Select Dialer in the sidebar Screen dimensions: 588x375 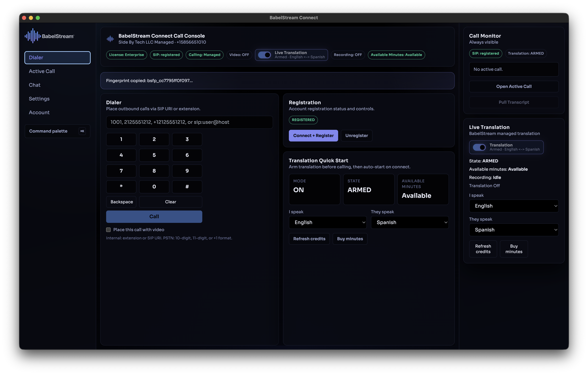coord(57,58)
